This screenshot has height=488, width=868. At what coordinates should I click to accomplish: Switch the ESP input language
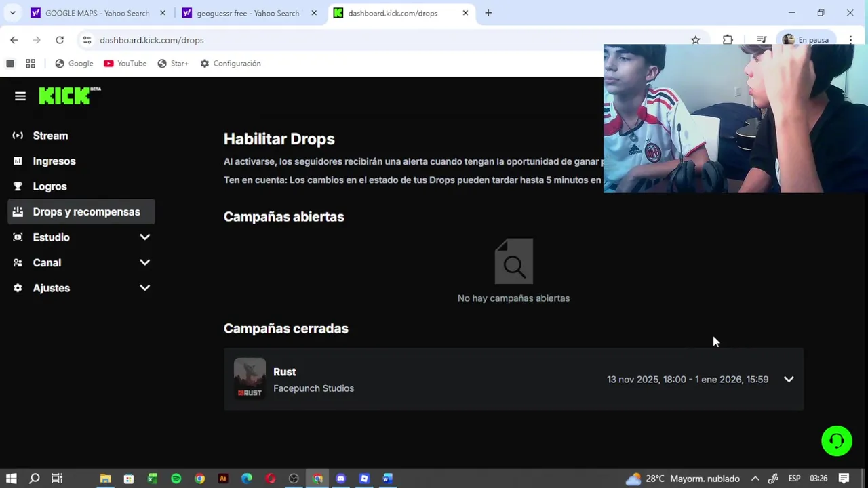(x=794, y=479)
